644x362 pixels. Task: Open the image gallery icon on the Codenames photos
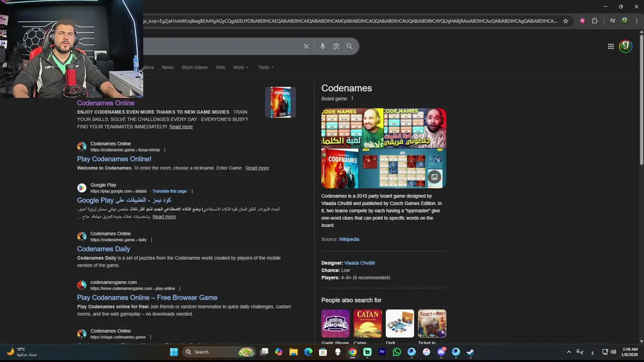[x=435, y=177]
